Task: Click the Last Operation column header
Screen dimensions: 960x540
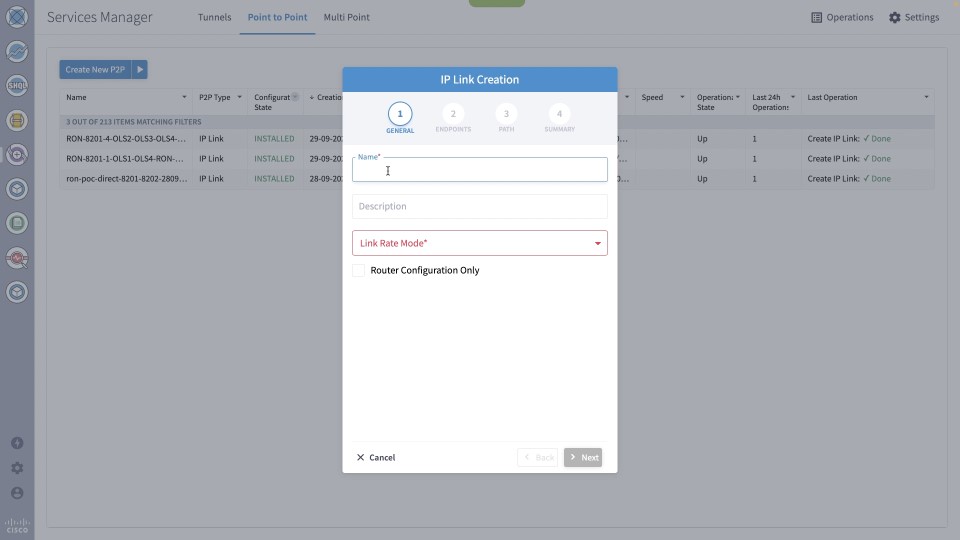Action: (832, 97)
